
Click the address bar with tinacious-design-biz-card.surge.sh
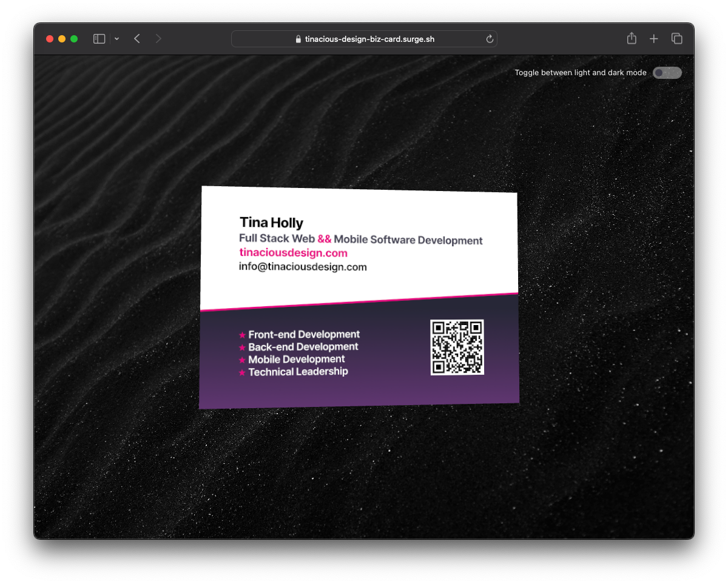coord(364,39)
